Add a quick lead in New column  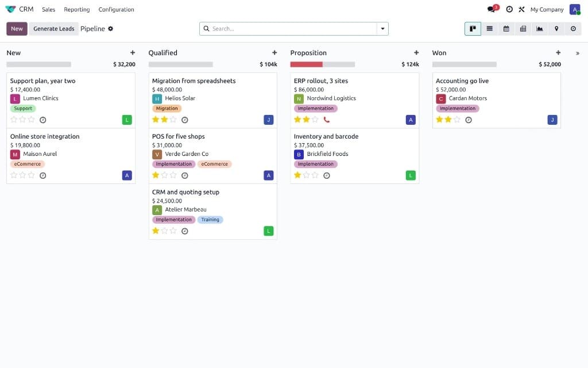click(133, 52)
